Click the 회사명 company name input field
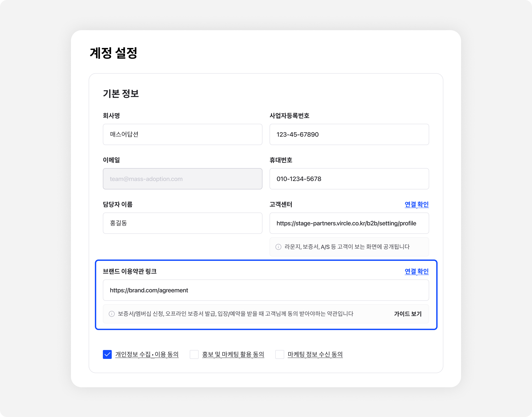532x417 pixels. pos(182,134)
